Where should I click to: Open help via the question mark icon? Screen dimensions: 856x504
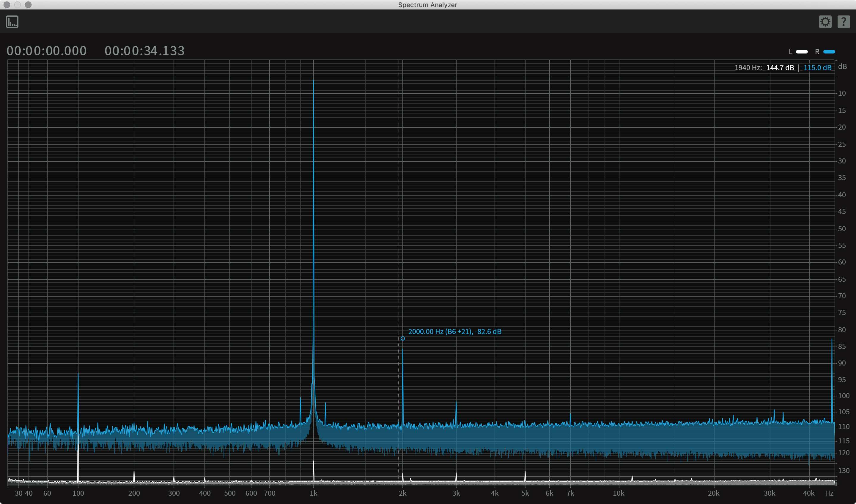[x=844, y=22]
